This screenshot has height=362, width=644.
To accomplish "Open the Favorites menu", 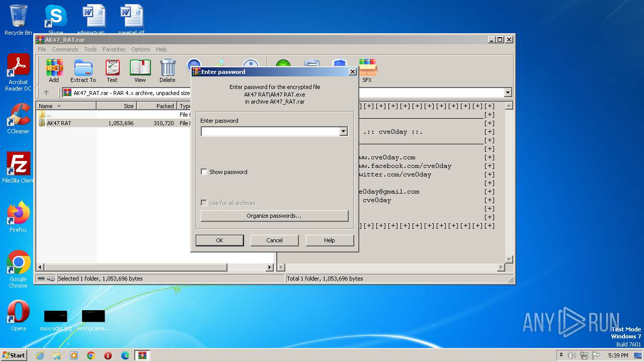I will (x=114, y=49).
